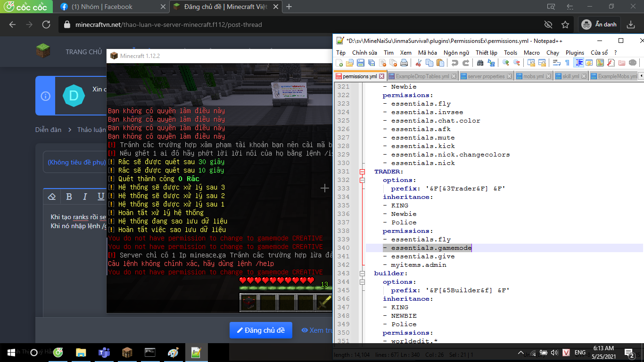This screenshot has width=644, height=362.
Task: Collapse the TRADER block fold marker
Action: pos(362,172)
